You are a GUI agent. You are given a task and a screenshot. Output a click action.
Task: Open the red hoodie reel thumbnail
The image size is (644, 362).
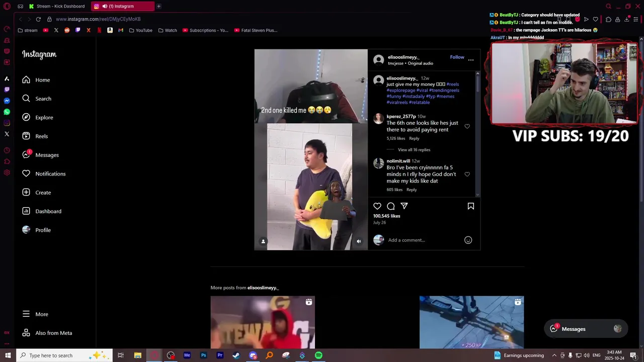pos(263,322)
